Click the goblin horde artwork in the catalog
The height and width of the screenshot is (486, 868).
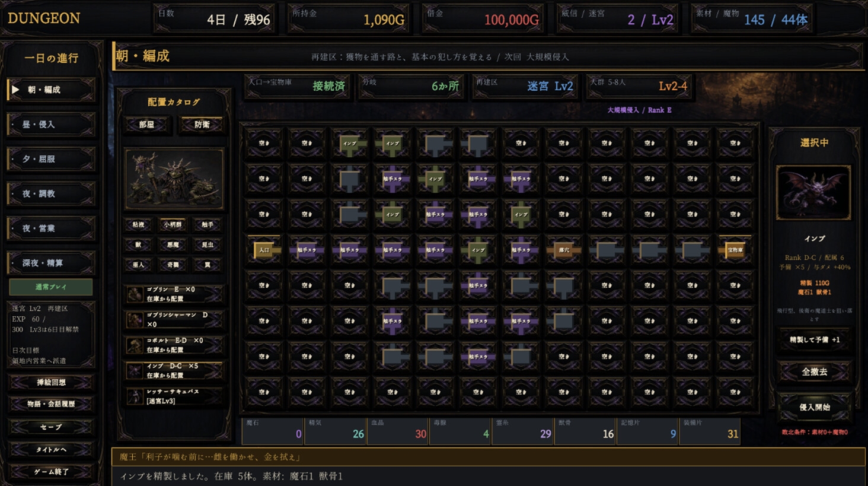(174, 179)
